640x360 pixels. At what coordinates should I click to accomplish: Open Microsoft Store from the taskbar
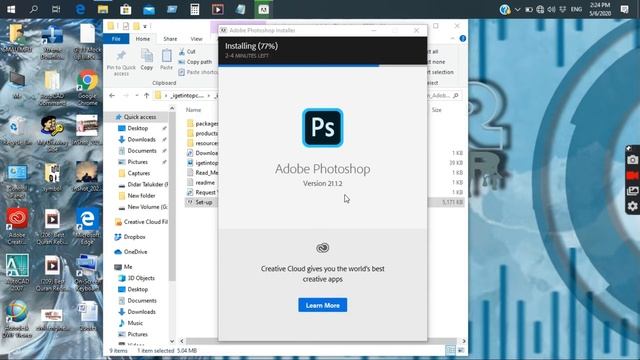(x=126, y=9)
